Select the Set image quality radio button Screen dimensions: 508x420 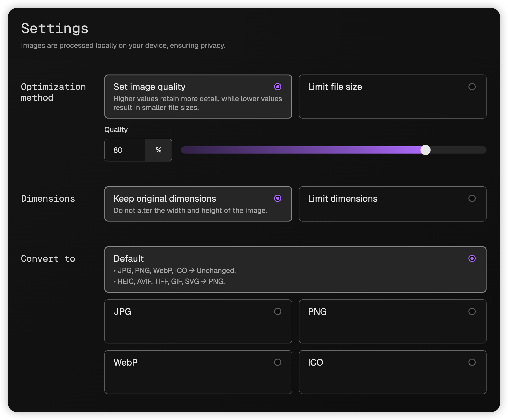(278, 87)
